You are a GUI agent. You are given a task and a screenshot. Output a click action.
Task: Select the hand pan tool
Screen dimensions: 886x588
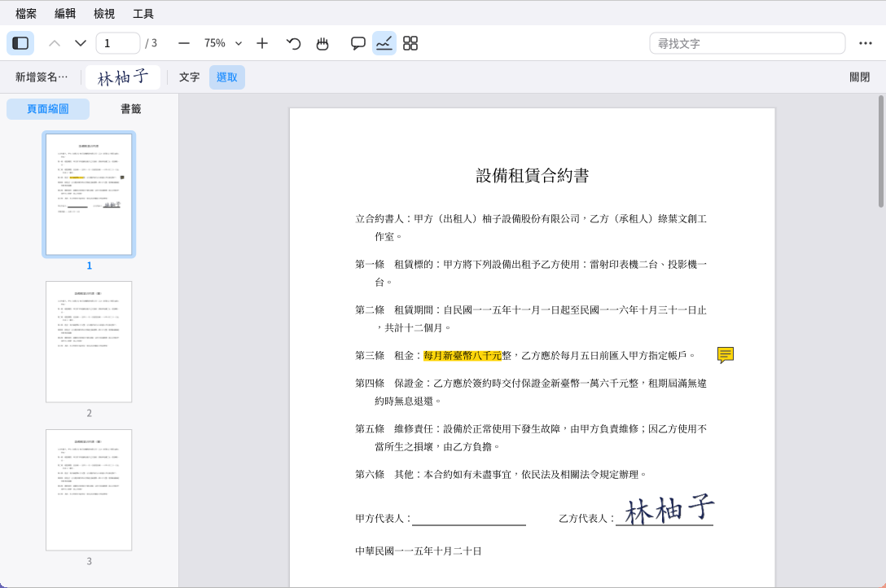[x=322, y=43]
